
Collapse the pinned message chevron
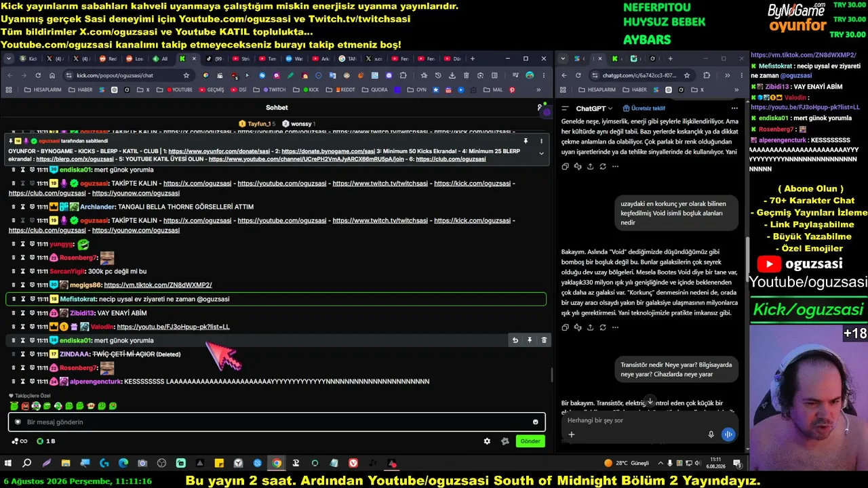point(541,153)
